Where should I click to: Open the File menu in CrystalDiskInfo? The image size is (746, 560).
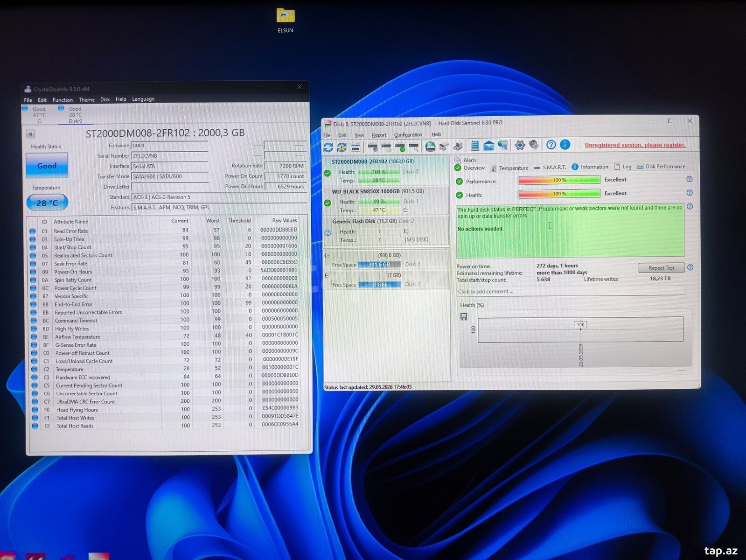[x=28, y=100]
